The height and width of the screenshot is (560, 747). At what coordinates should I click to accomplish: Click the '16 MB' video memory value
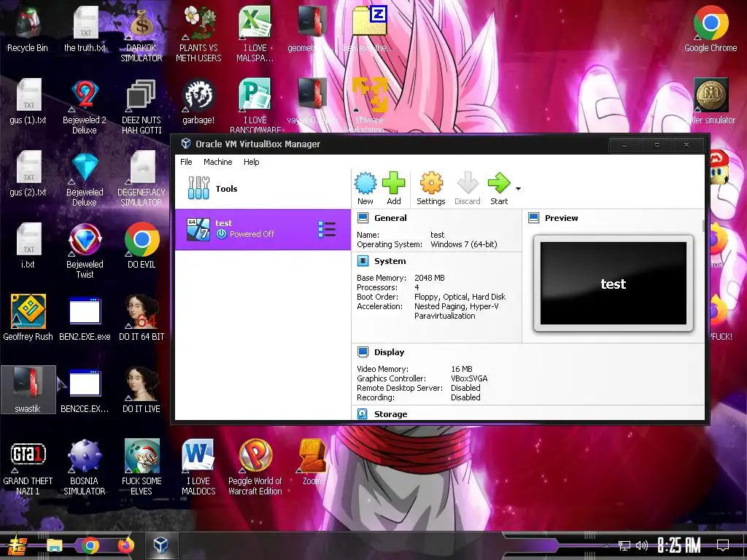[461, 369]
